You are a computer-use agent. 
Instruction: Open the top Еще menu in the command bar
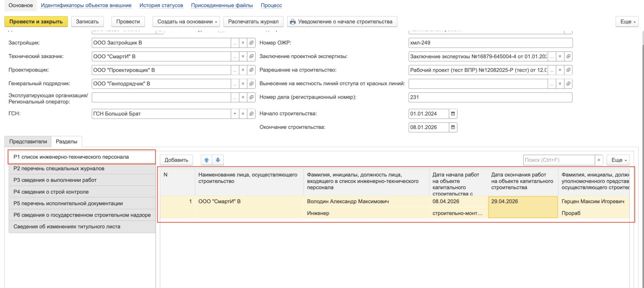627,22
